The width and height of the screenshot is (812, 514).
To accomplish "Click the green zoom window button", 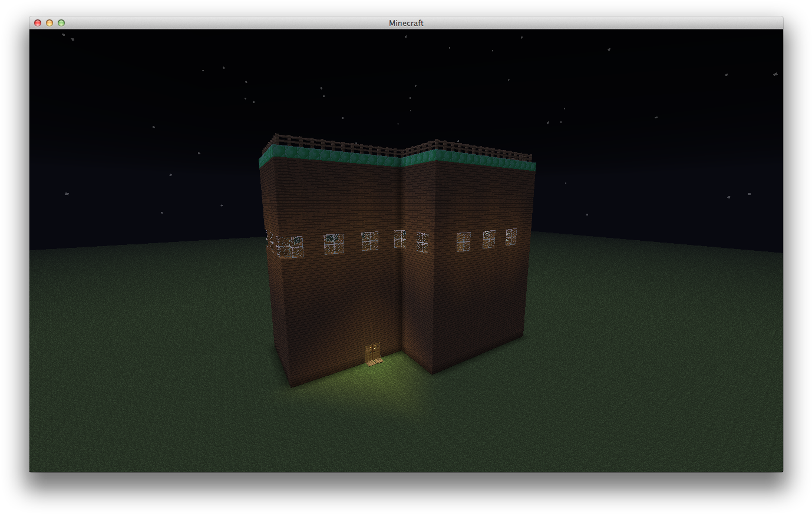I will [x=61, y=23].
